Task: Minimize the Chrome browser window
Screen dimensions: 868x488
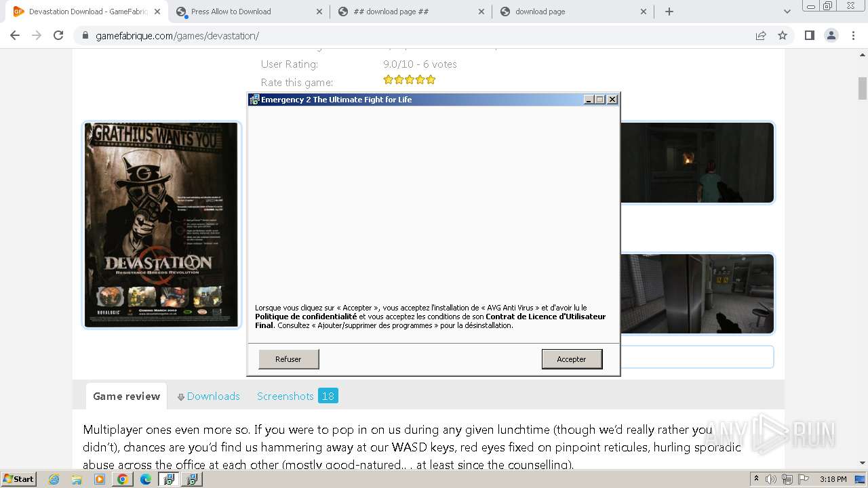Action: 810,5
